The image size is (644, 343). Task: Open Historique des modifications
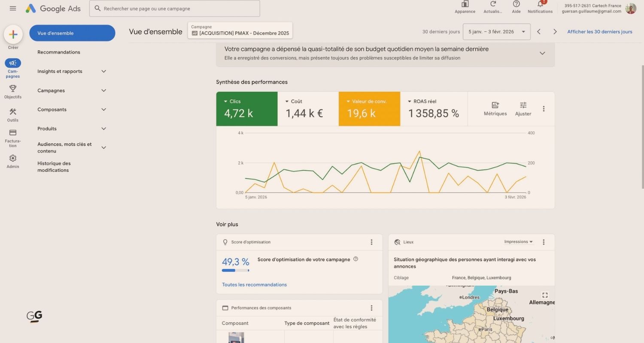pos(54,166)
